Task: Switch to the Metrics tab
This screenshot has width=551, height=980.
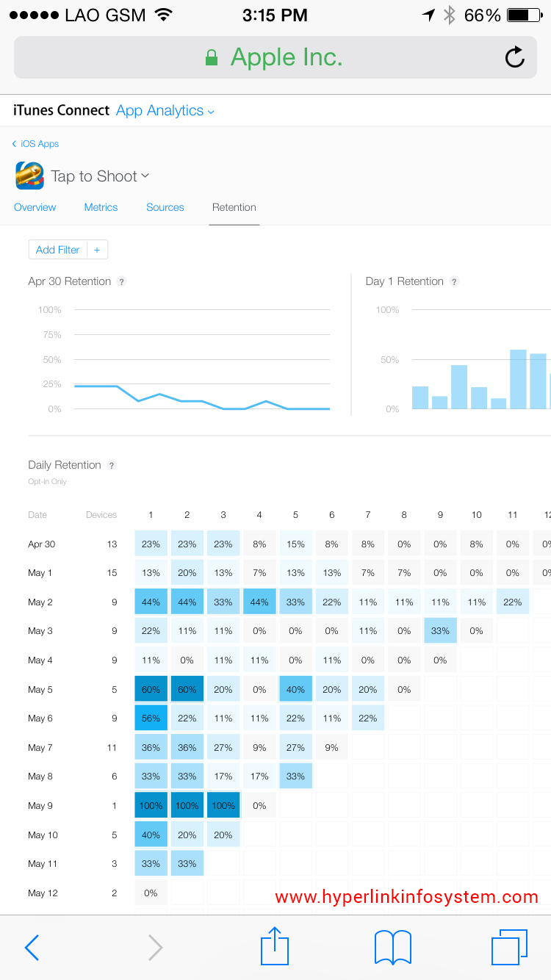Action: point(101,207)
